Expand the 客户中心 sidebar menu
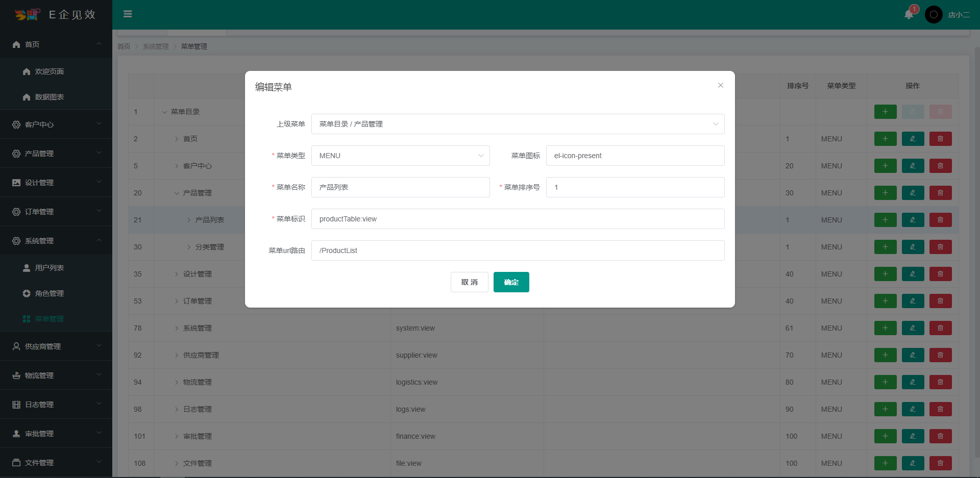The width and height of the screenshot is (980, 478). click(x=56, y=124)
